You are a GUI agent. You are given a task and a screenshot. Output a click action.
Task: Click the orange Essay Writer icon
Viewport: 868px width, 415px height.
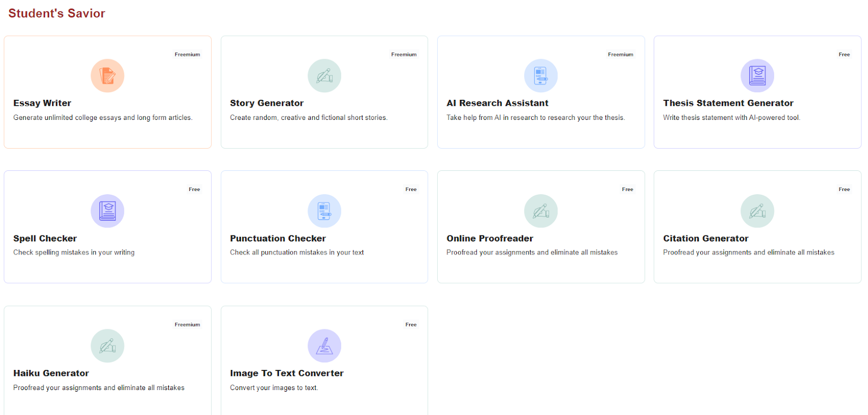pos(107,75)
